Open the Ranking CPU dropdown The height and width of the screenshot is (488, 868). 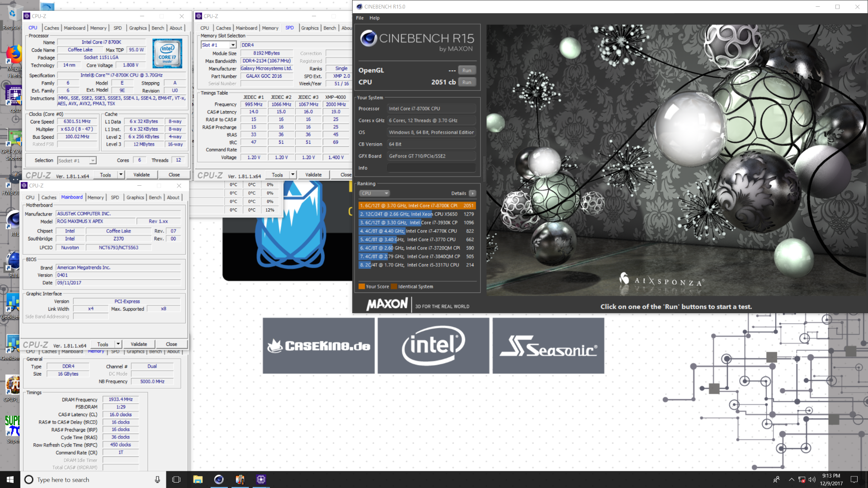tap(374, 193)
